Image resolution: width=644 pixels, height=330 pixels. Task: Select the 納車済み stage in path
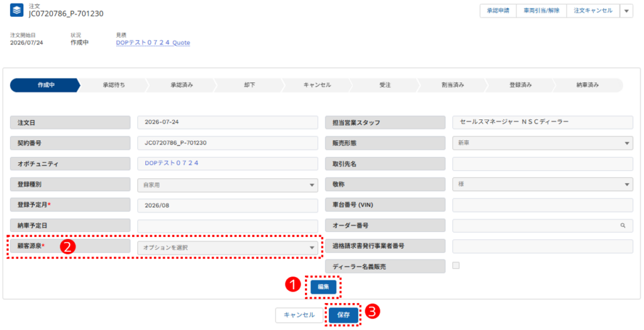coord(588,85)
